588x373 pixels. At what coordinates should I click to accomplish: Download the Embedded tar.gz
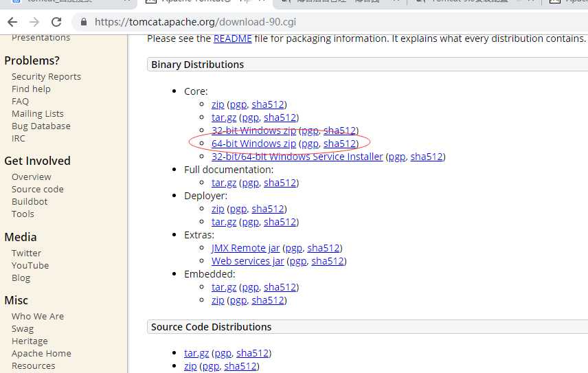pos(224,287)
